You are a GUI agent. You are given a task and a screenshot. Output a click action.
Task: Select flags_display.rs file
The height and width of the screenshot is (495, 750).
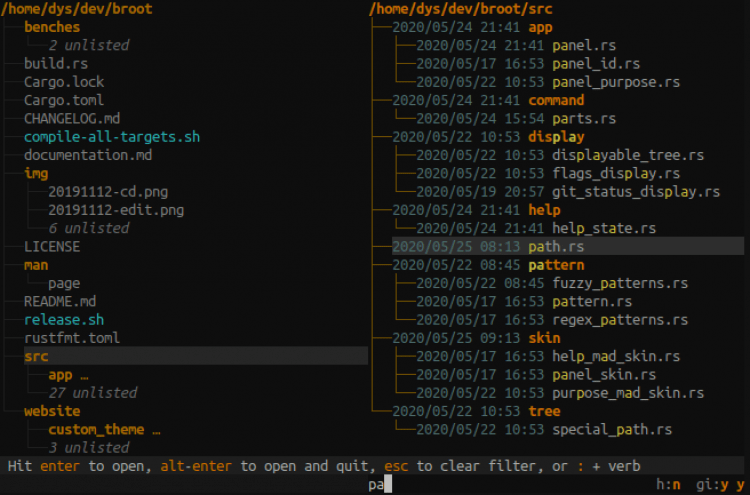pyautogui.click(x=616, y=174)
